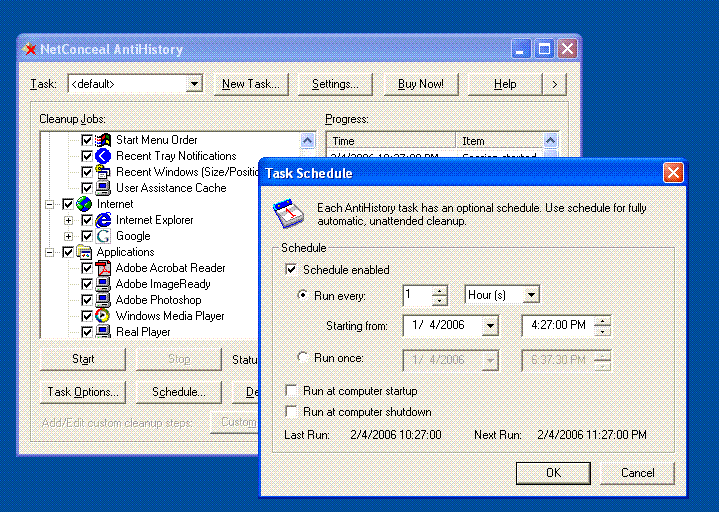Click the Internet Explorer icon
The height and width of the screenshot is (512, 719).
[x=103, y=220]
